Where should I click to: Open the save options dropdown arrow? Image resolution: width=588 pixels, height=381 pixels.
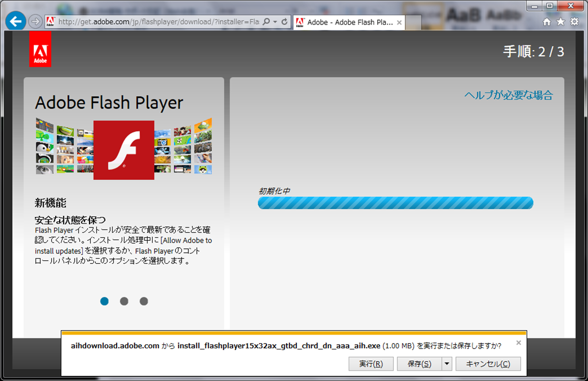click(447, 364)
